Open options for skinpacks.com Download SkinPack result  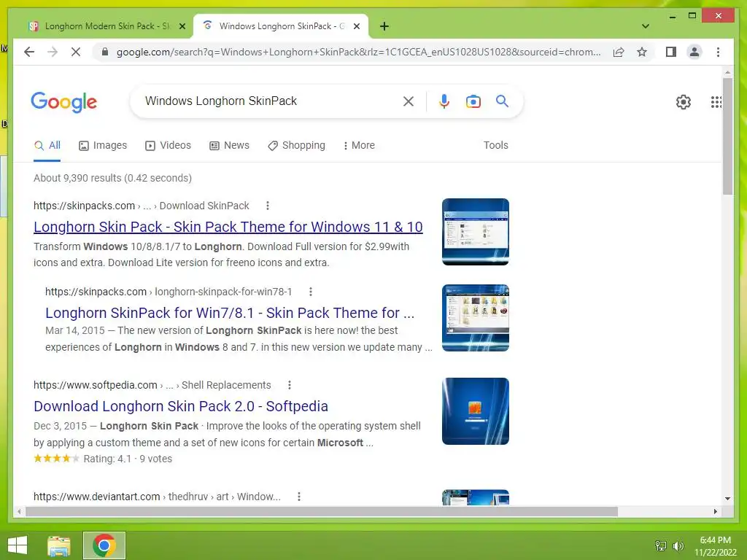pyautogui.click(x=268, y=206)
